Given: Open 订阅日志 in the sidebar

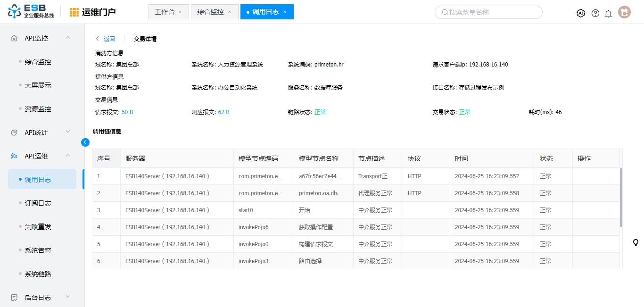Looking at the screenshot, I should [38, 203].
